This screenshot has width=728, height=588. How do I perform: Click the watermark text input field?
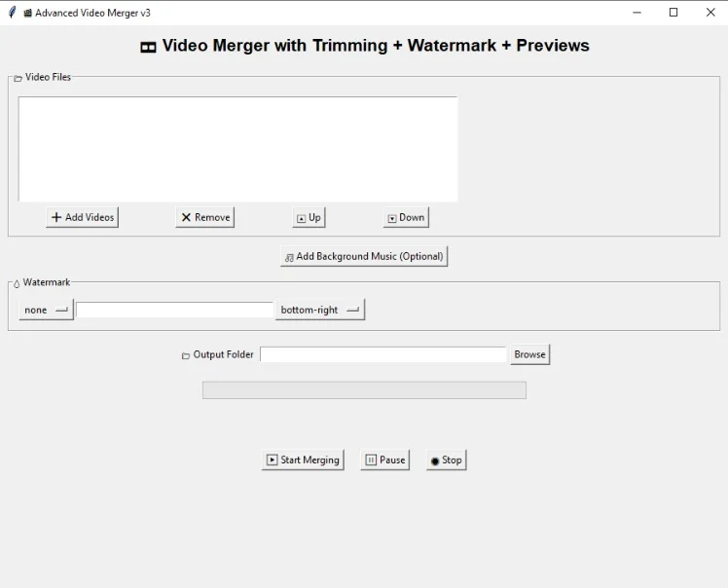175,310
